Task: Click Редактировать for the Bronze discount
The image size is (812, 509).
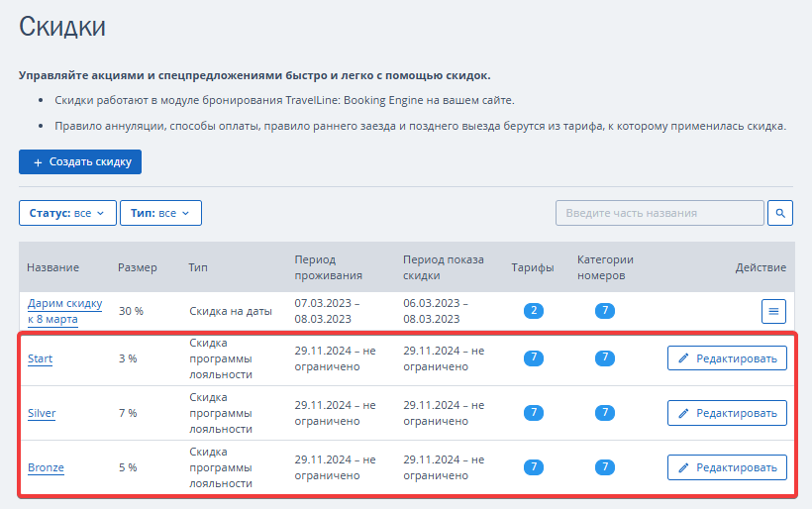Action: pos(727,467)
